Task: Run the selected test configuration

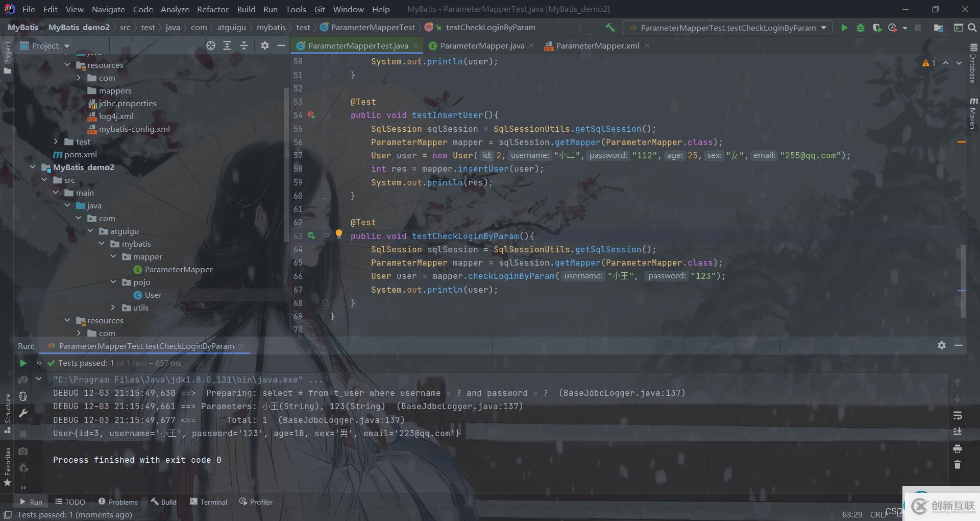Action: (844, 28)
